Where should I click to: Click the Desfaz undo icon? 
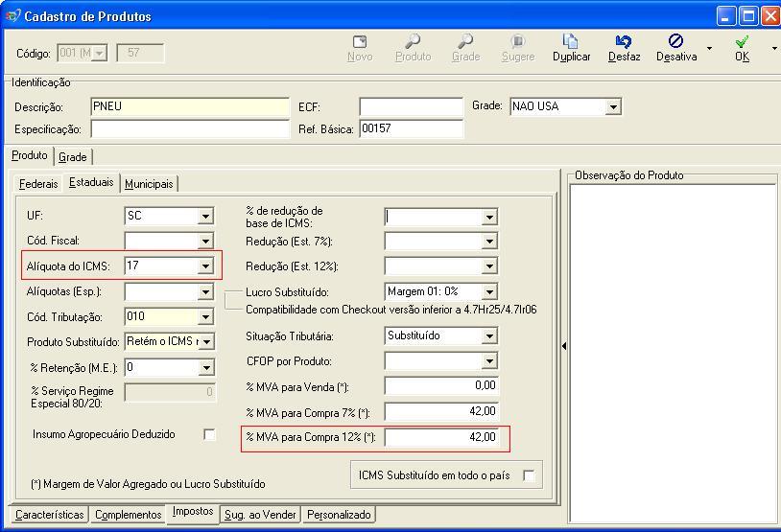624,42
